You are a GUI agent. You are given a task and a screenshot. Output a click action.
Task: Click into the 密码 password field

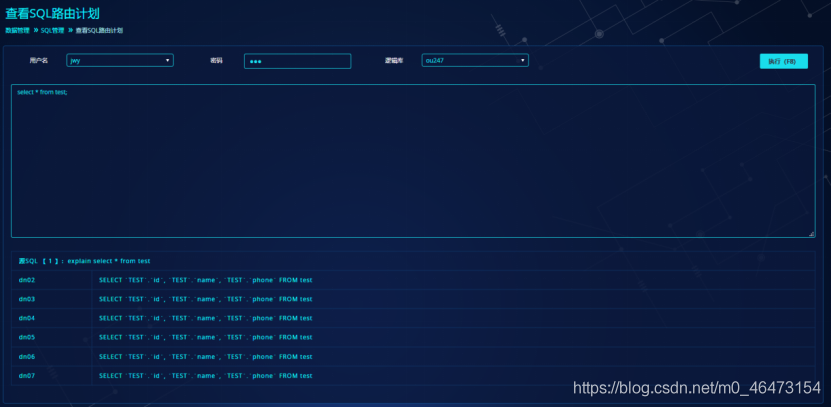pos(297,61)
